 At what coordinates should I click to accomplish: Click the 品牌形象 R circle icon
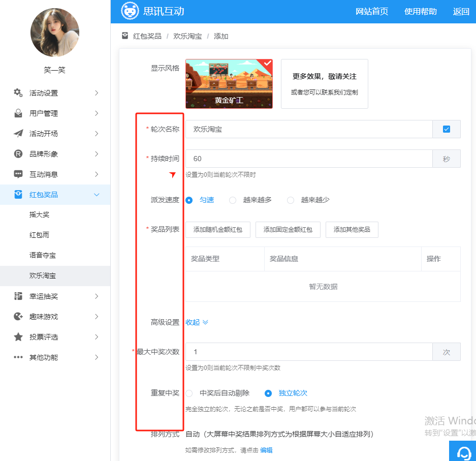[x=18, y=154]
